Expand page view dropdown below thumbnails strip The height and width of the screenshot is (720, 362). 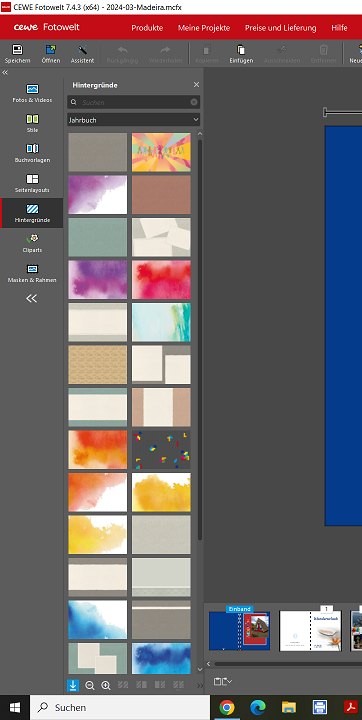tap(223, 681)
